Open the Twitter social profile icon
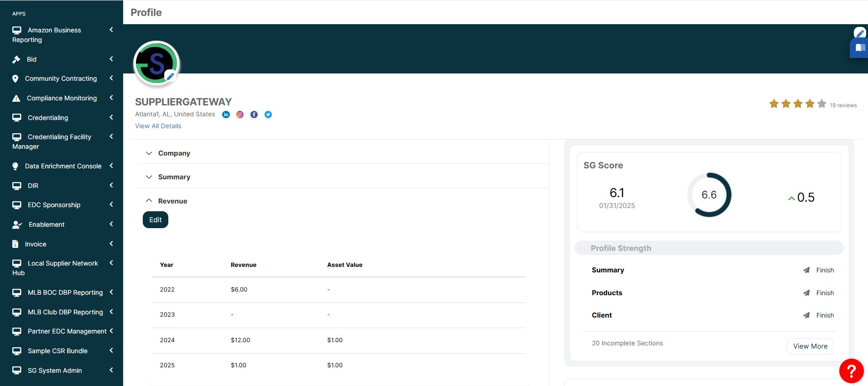Screen dimensions: 868x386 coord(268,115)
